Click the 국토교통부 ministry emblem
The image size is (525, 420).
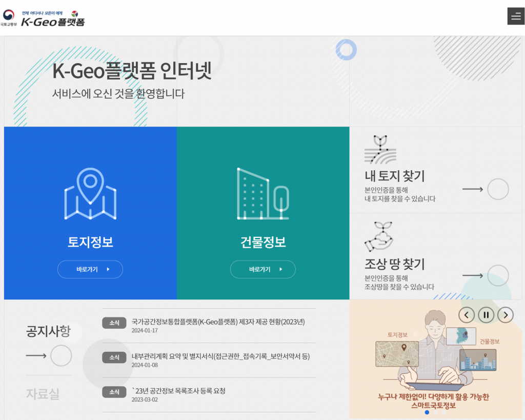pyautogui.click(x=9, y=17)
